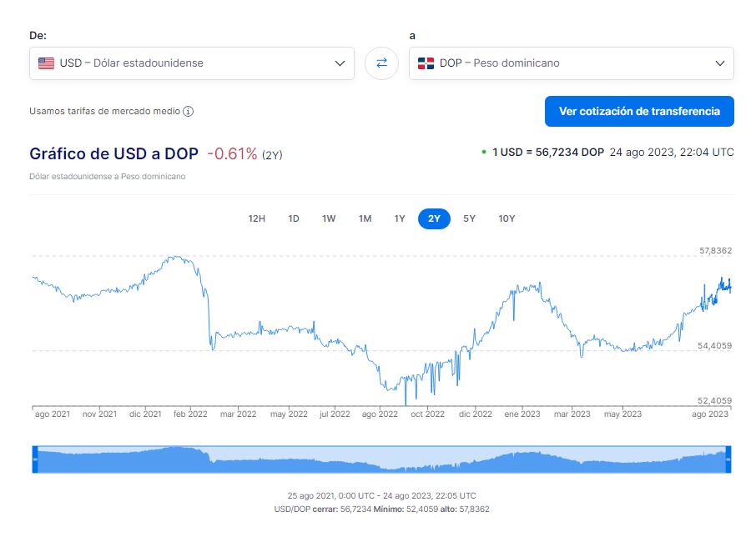
Task: Click the date range caption below chart
Action: coord(382,495)
